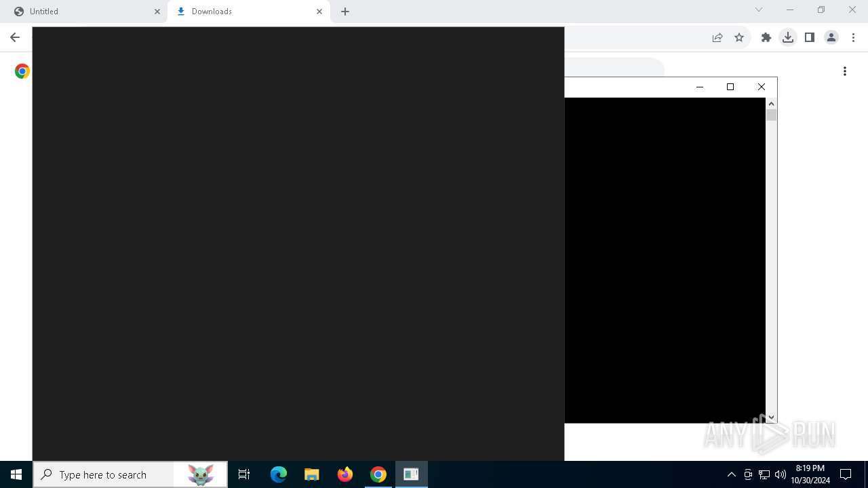Click the downloads search field

[614, 68]
